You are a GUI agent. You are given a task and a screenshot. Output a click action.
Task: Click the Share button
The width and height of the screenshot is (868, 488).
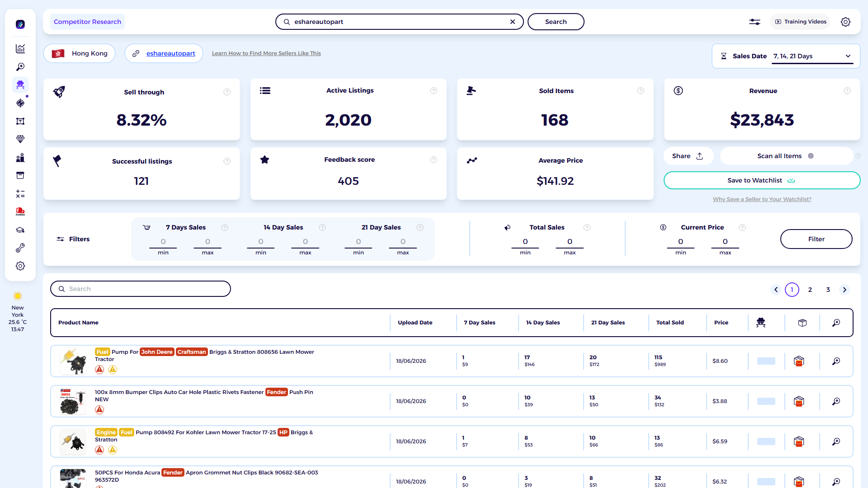(x=688, y=156)
